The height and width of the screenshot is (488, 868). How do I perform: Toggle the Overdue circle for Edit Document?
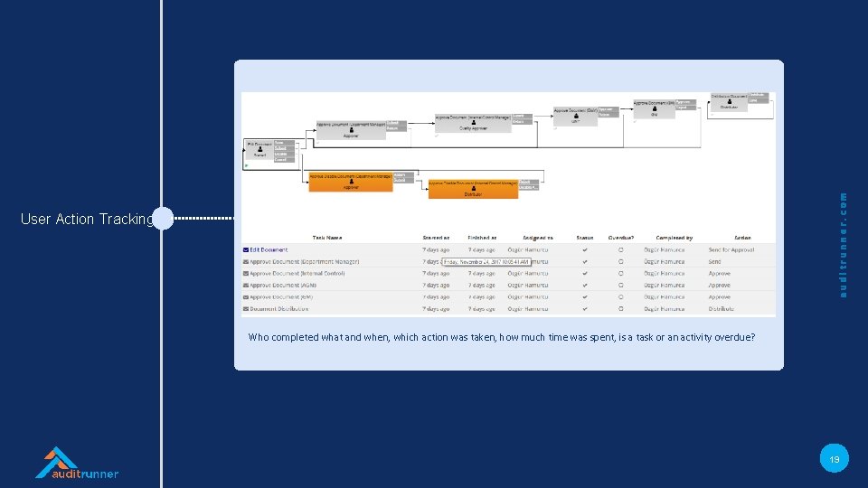point(620,250)
